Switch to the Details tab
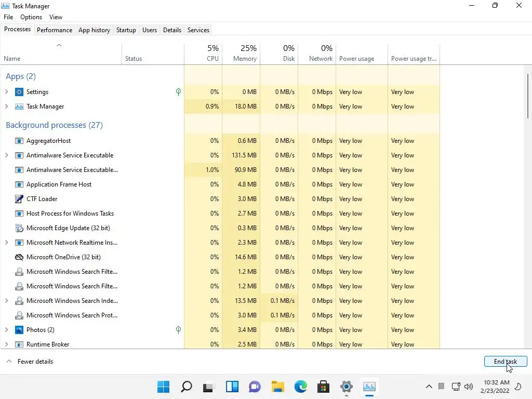 tap(172, 30)
